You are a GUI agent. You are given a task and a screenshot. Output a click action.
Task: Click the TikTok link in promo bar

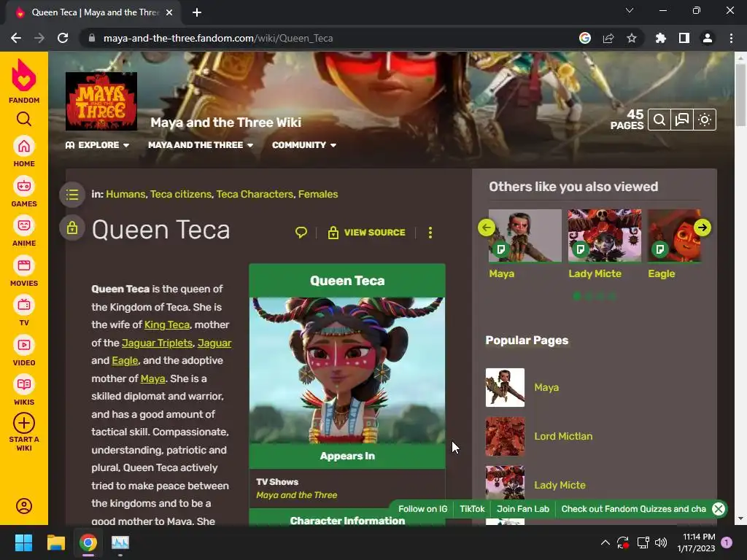pyautogui.click(x=472, y=509)
